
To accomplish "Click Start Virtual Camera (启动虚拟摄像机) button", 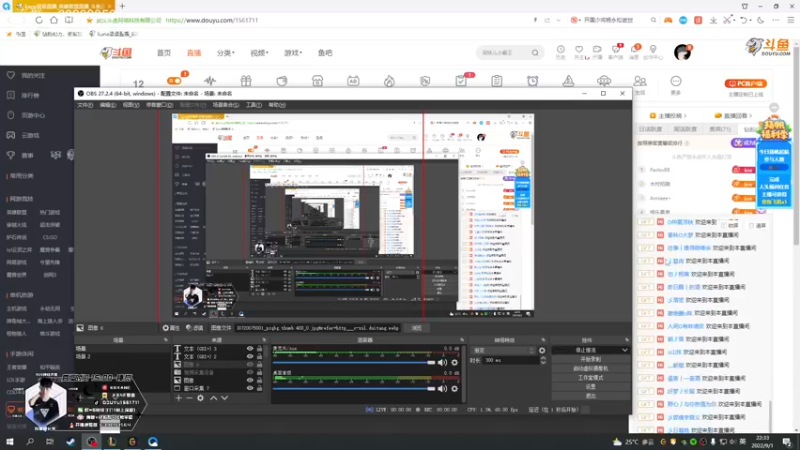I will (590, 368).
